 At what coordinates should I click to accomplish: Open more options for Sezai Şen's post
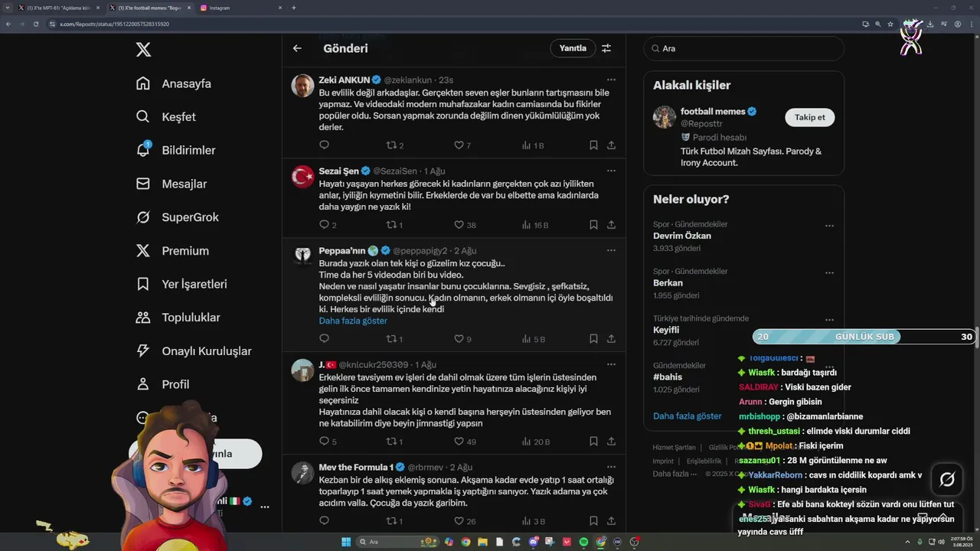pos(611,171)
